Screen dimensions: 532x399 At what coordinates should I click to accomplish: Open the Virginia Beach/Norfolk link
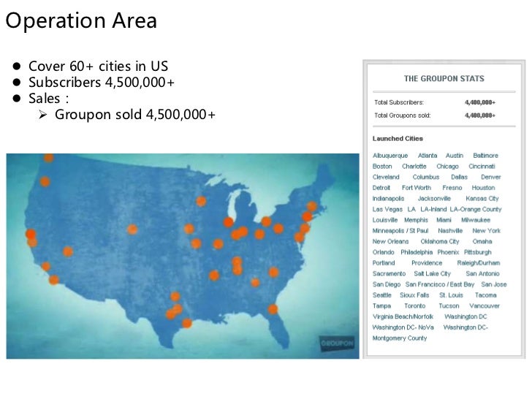403,316
